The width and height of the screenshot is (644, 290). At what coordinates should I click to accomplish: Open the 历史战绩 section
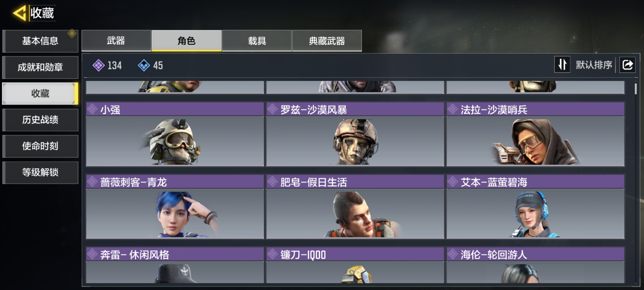(x=40, y=120)
